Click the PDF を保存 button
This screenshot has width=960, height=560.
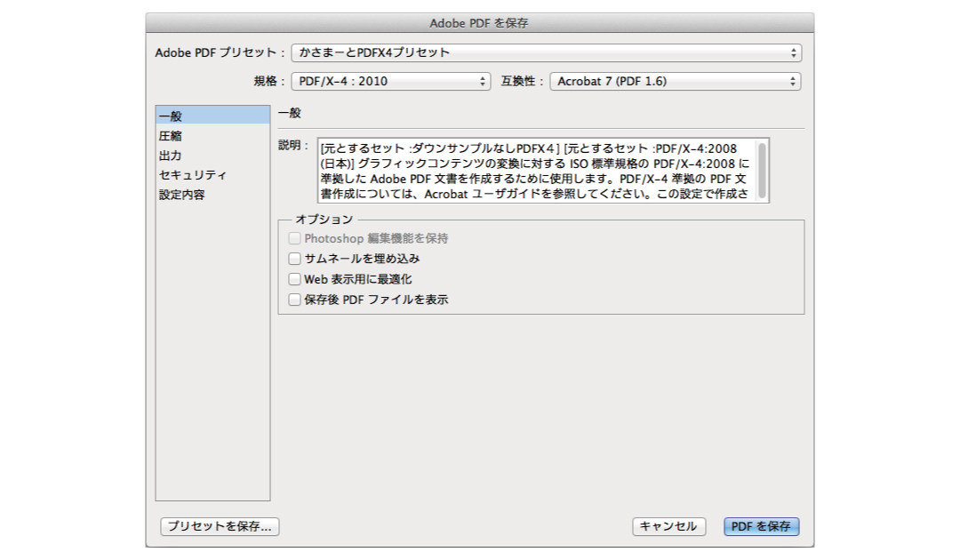coord(760,526)
